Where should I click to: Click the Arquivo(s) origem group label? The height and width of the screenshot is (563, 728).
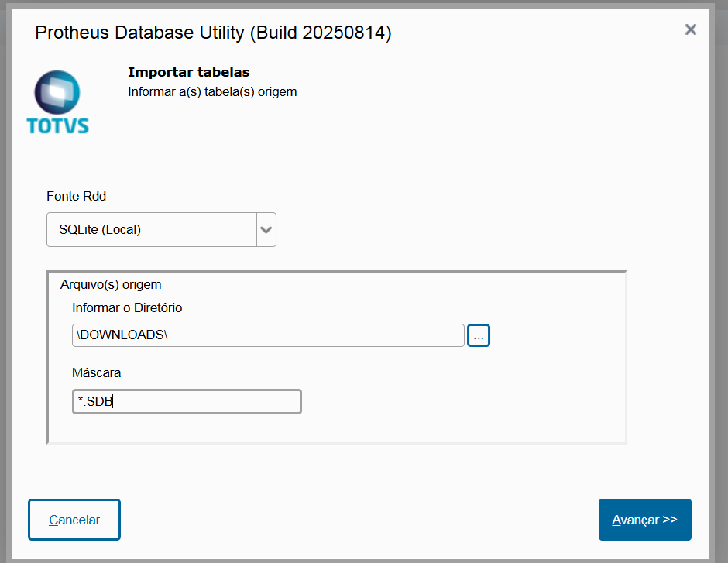[110, 284]
